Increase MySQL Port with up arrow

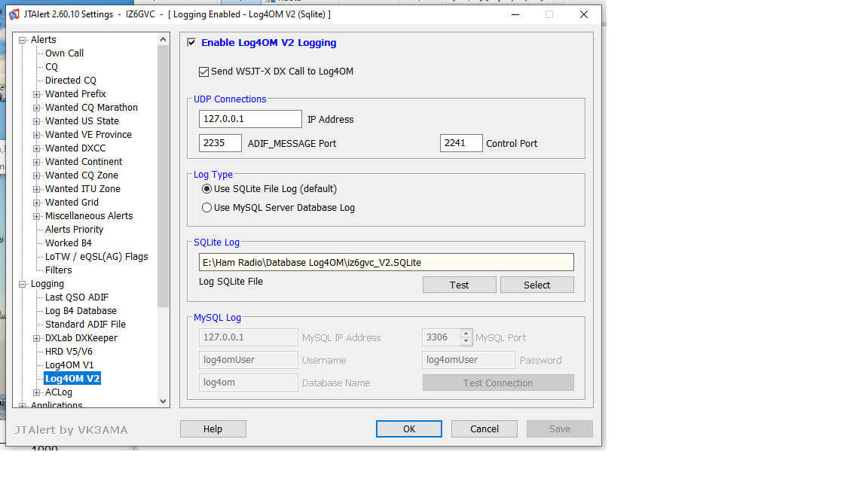click(x=466, y=334)
